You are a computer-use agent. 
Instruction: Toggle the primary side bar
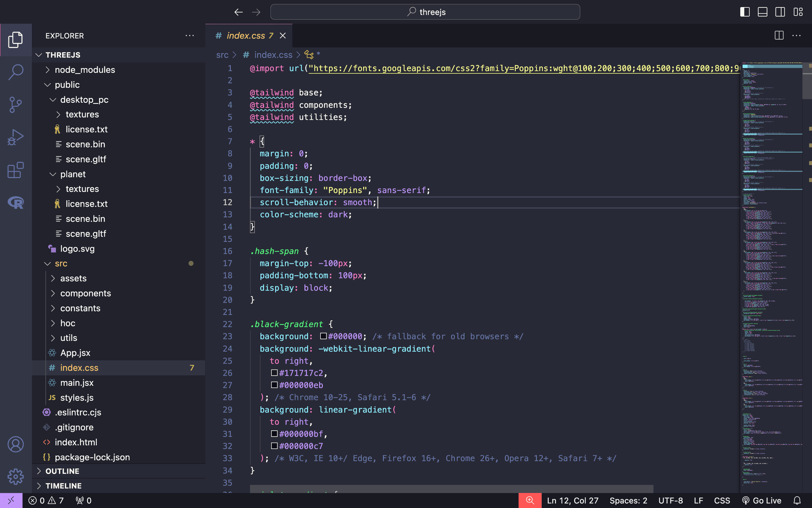coord(745,12)
